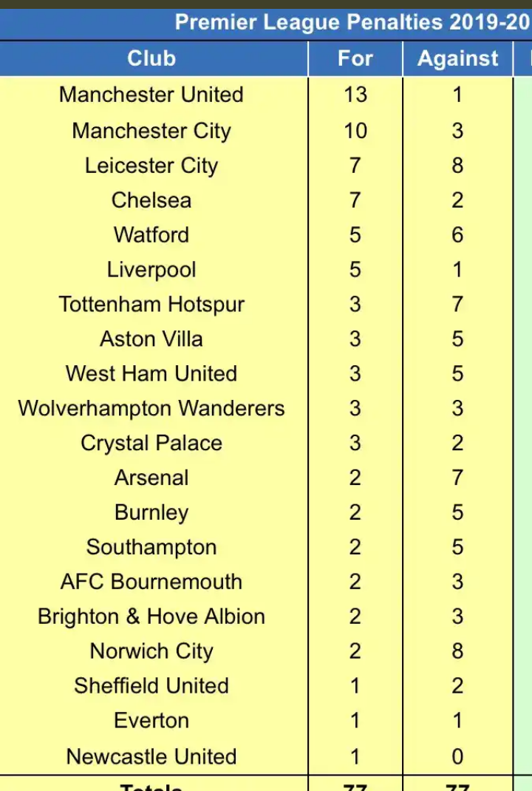Viewport: 532px width, 791px height.
Task: Select the Manchester United club name
Action: pos(151,95)
